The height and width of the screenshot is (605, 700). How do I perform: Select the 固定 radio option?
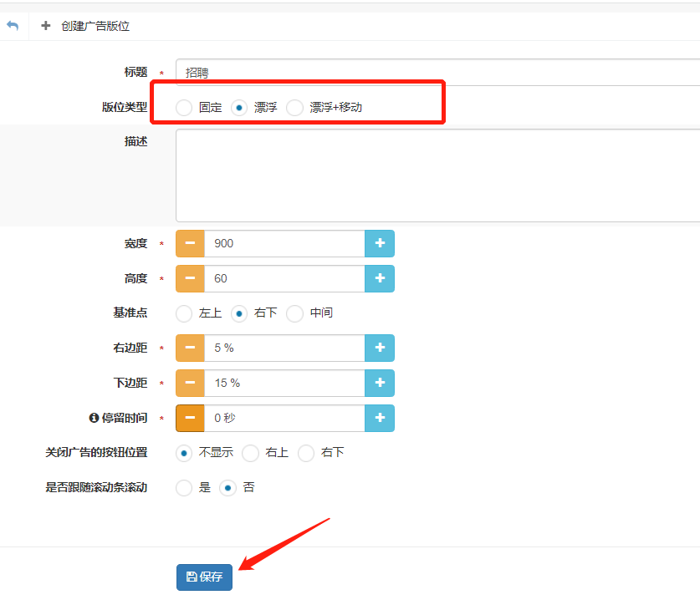(x=184, y=108)
